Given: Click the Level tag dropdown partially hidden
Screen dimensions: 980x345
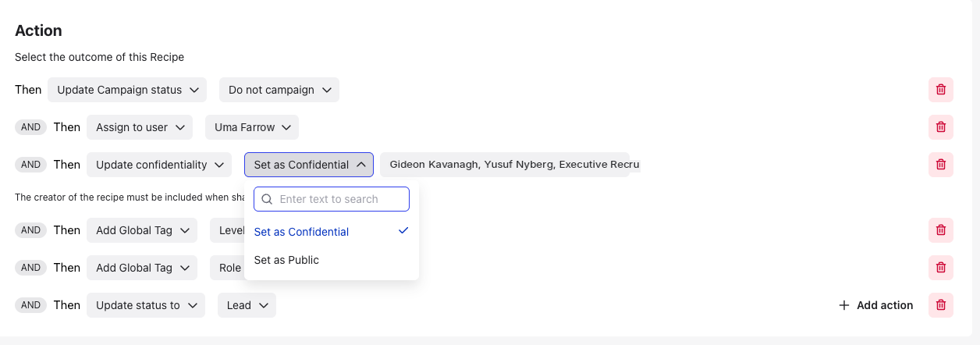Looking at the screenshot, I should click(228, 230).
